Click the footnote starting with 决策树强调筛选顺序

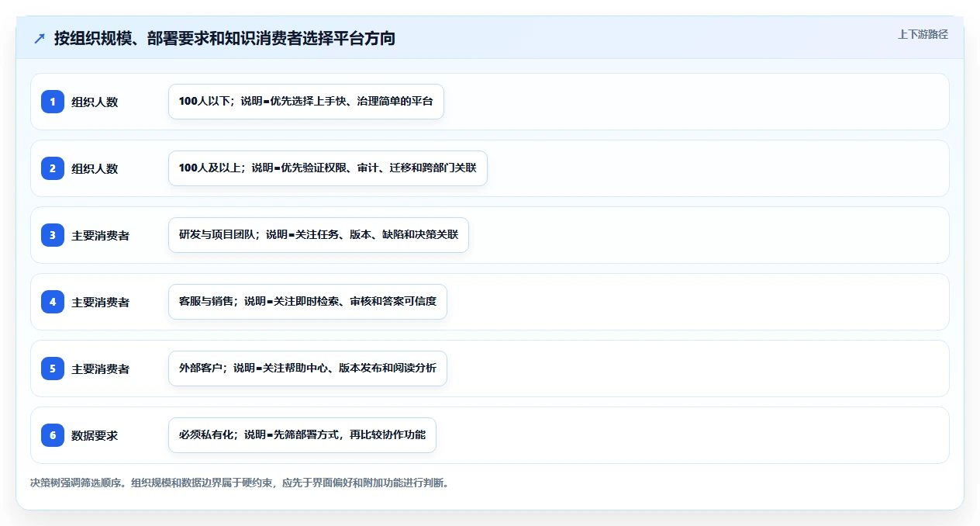click(240, 483)
